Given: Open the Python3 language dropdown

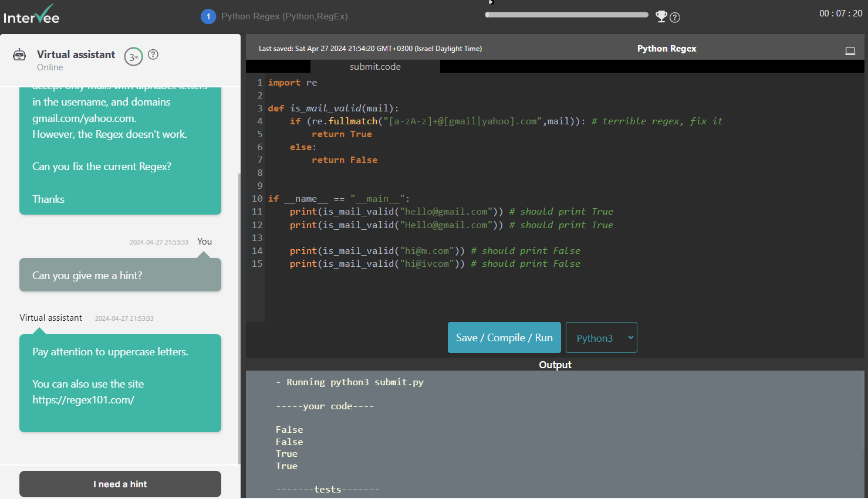Looking at the screenshot, I should [601, 337].
